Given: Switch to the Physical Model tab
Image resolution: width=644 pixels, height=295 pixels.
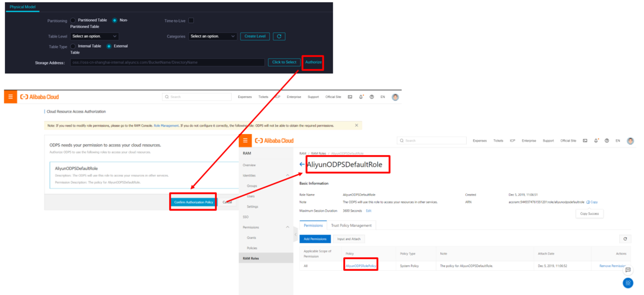Looking at the screenshot, I should (23, 6).
